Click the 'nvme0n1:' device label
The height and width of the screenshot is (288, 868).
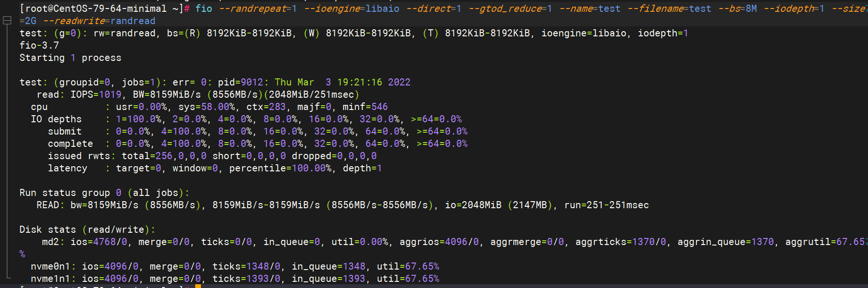(53, 266)
